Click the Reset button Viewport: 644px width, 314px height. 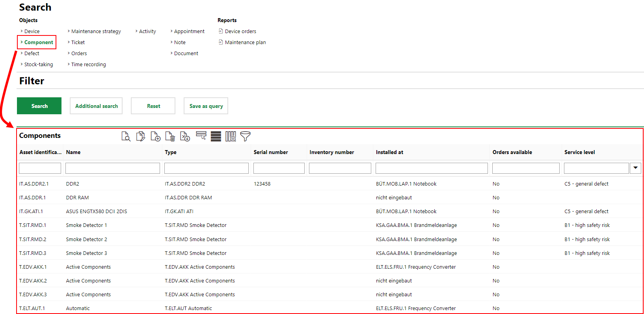(x=153, y=106)
